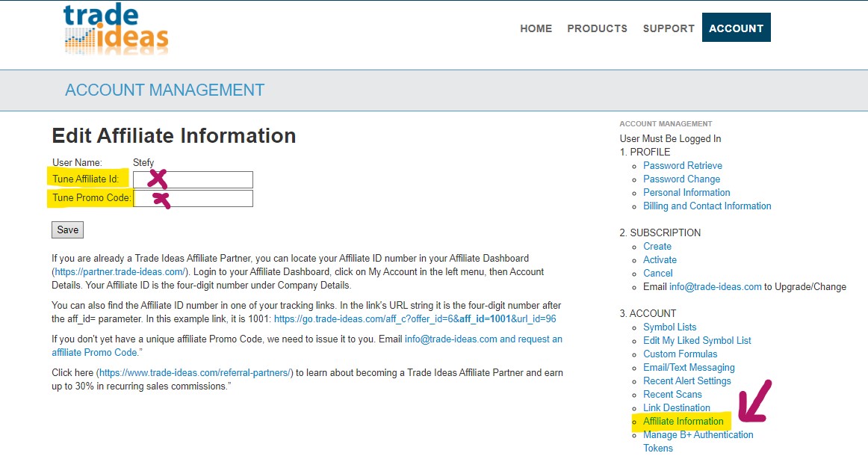Click the Affiliate Information sidebar link

point(683,421)
